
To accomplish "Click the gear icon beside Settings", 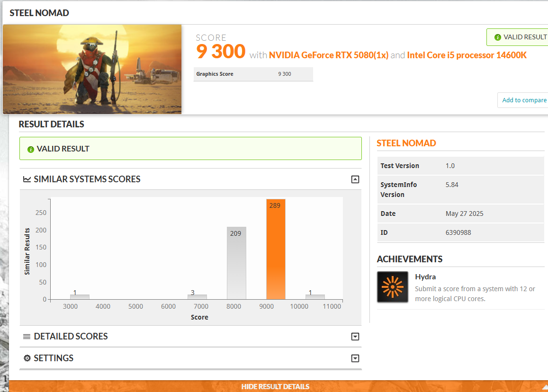I will pos(27,358).
